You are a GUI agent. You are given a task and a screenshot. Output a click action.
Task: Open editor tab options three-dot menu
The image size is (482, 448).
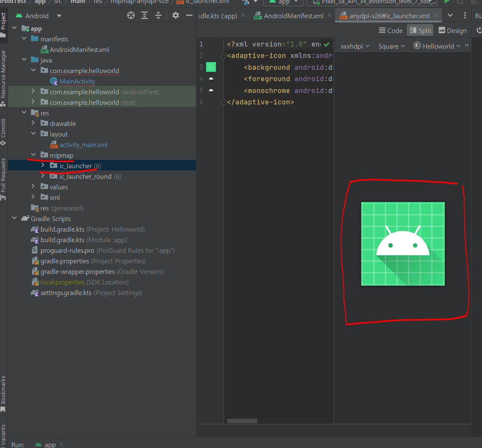(x=465, y=15)
